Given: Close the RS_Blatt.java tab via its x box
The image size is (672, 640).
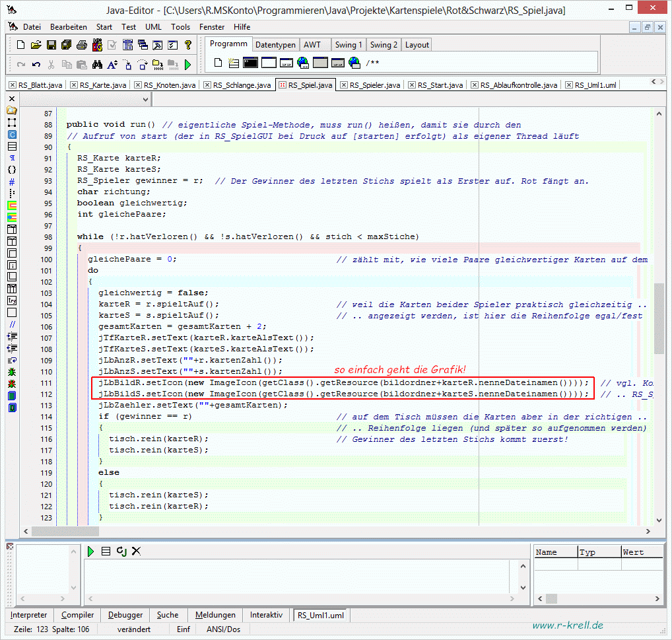Looking at the screenshot, I should (x=13, y=85).
